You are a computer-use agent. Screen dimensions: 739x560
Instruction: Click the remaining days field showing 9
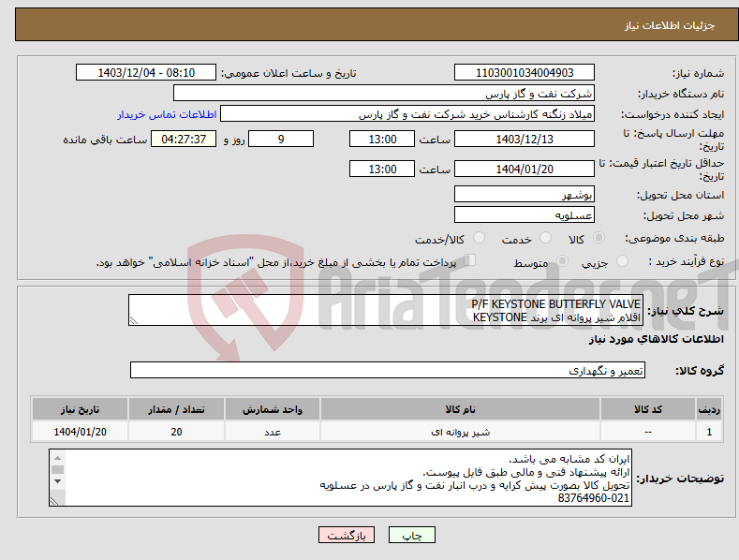[281, 139]
